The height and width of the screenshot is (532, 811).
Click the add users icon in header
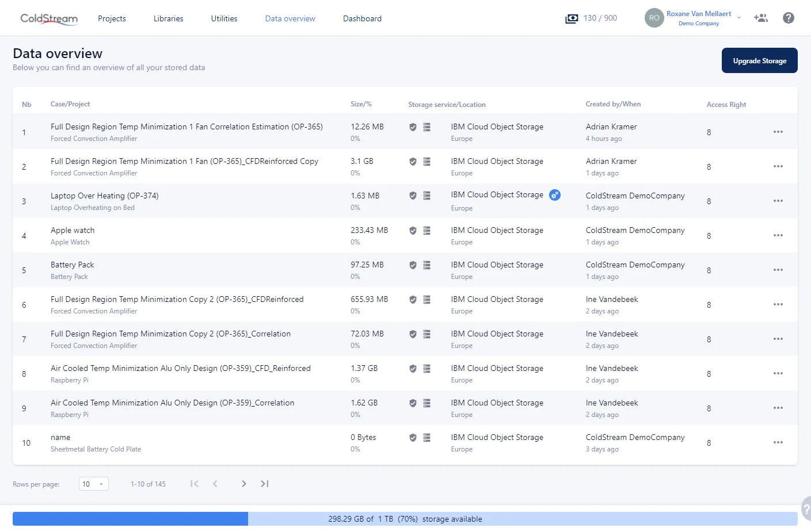(x=761, y=18)
